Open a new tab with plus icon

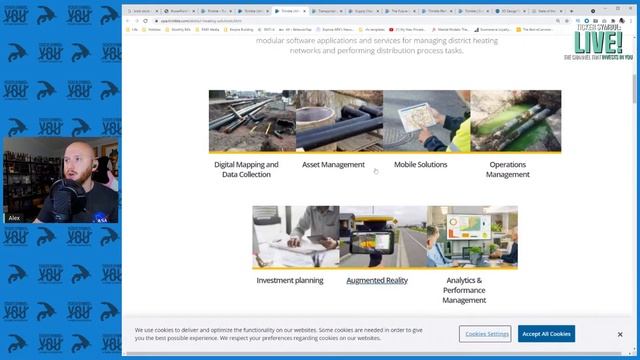571,11
